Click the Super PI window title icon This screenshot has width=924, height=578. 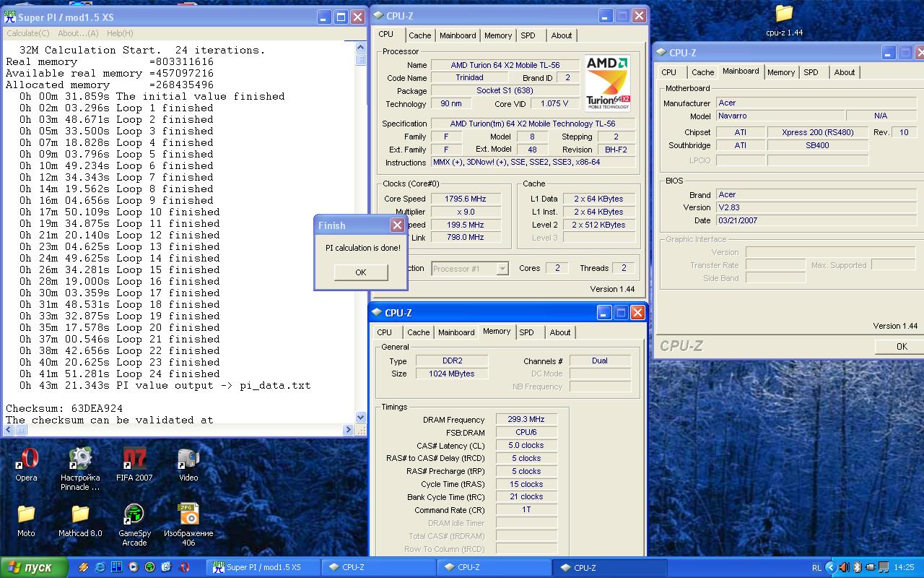pos(10,17)
